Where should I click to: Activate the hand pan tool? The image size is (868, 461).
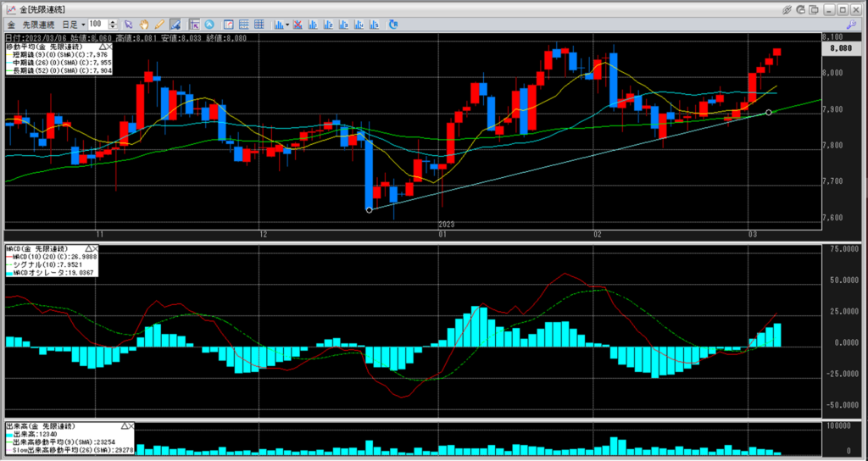(x=144, y=24)
